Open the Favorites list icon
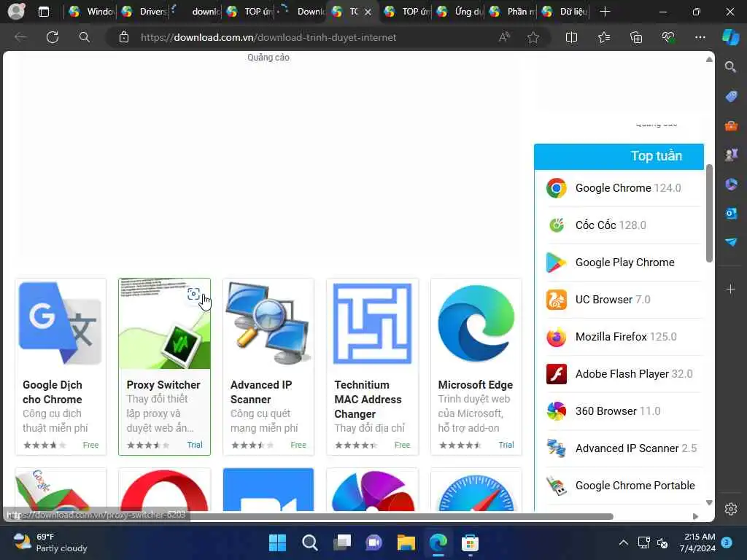Viewport: 747px width, 560px height. (x=603, y=37)
